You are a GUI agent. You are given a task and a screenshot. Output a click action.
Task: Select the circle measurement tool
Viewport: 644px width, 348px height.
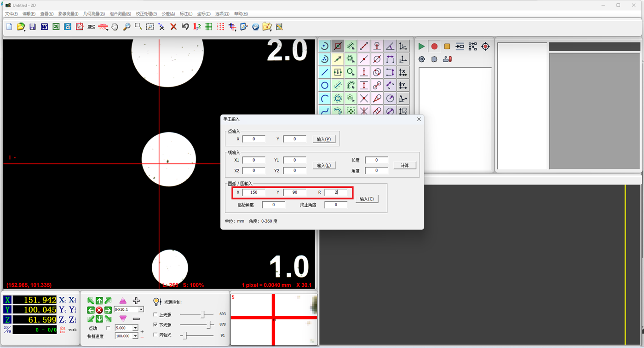coord(325,85)
